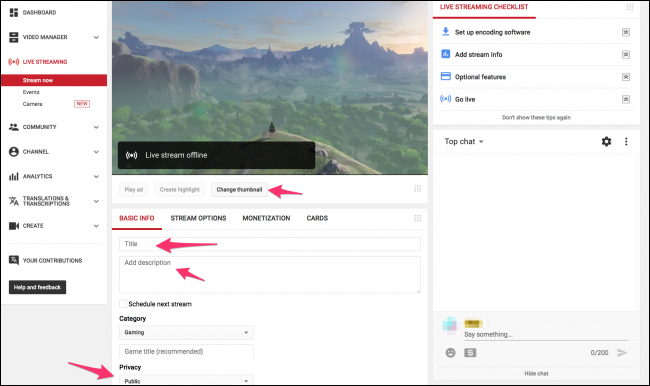The image size is (650, 386).
Task: Click the Say something chat input
Action: 546,335
